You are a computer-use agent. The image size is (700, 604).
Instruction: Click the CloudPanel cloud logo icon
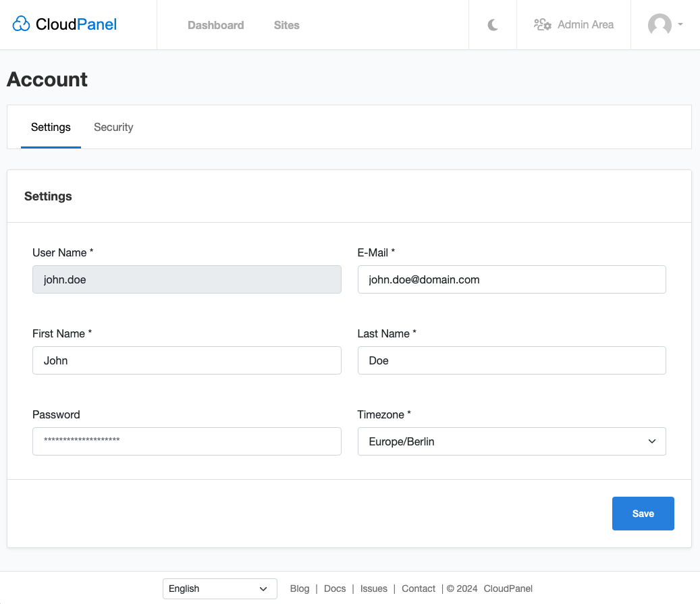(22, 25)
